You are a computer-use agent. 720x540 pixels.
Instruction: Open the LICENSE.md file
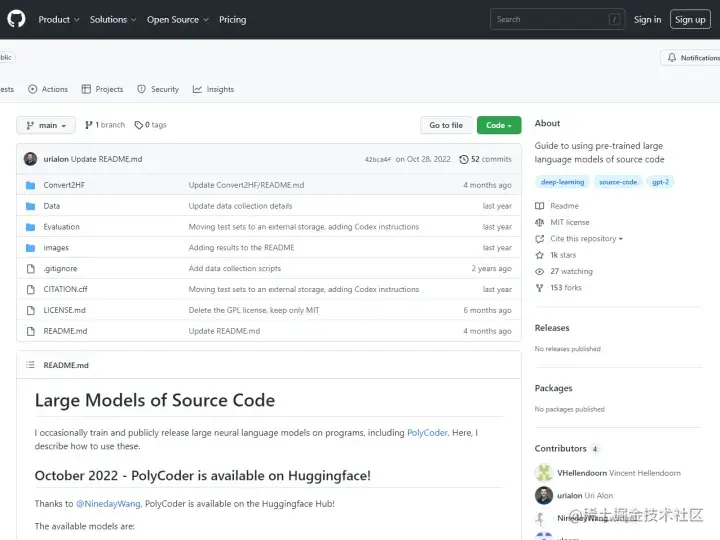pos(65,310)
